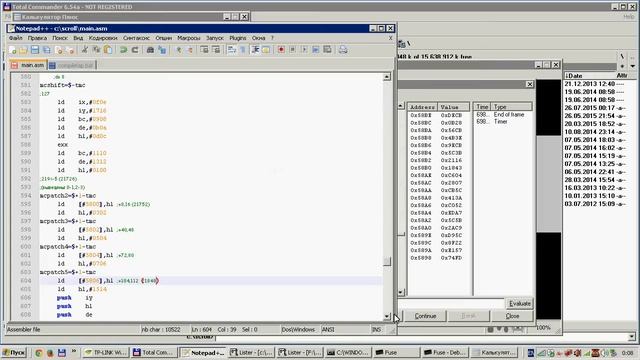Click the Zoom In toolbar icon

[178, 50]
